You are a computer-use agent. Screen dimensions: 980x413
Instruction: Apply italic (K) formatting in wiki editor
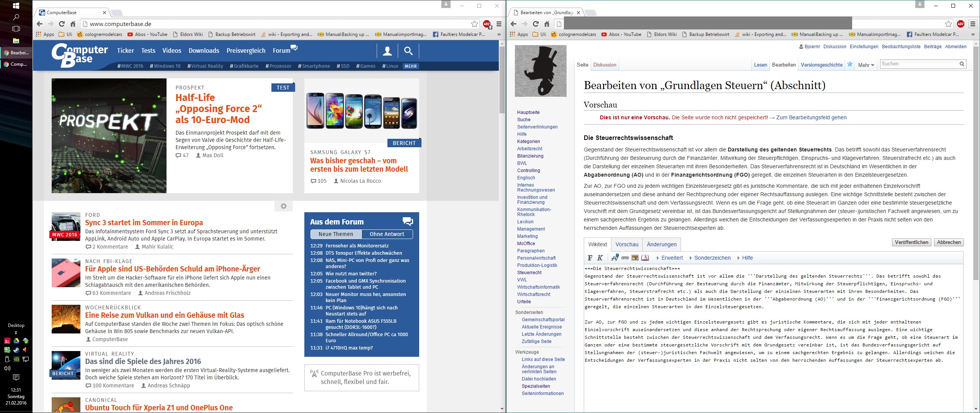tap(600, 258)
